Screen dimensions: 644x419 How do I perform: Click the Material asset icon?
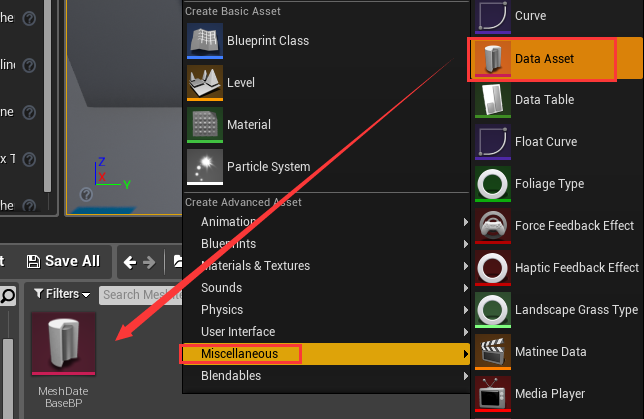click(x=205, y=125)
